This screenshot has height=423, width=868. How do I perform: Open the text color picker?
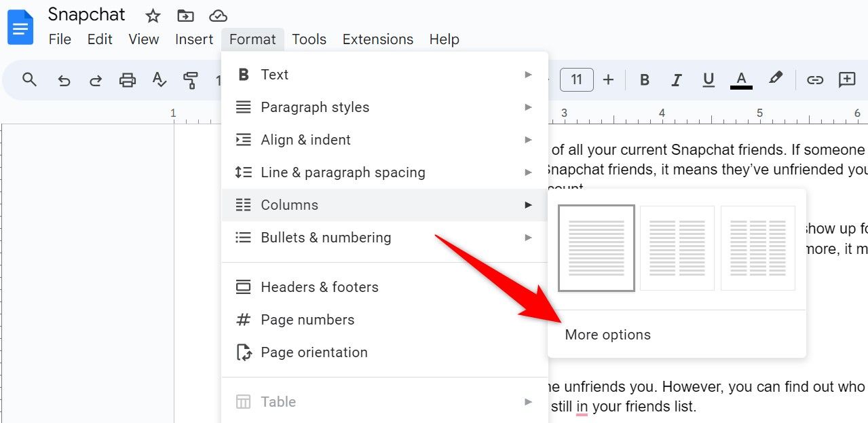coord(741,80)
